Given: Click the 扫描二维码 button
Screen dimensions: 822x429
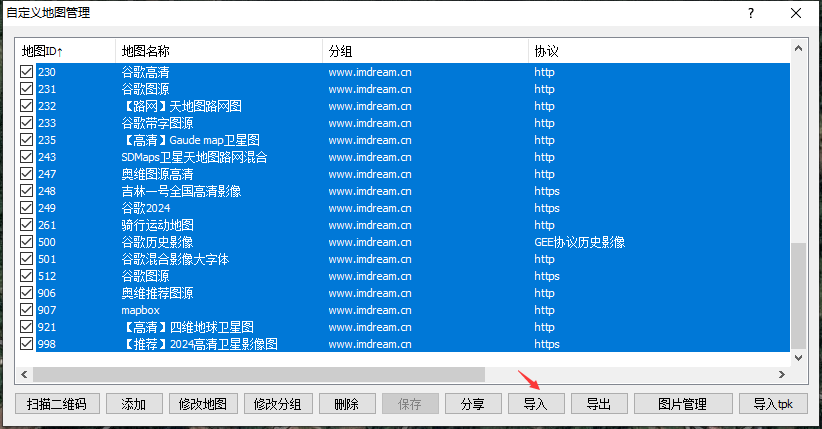Looking at the screenshot, I should (x=57, y=404).
